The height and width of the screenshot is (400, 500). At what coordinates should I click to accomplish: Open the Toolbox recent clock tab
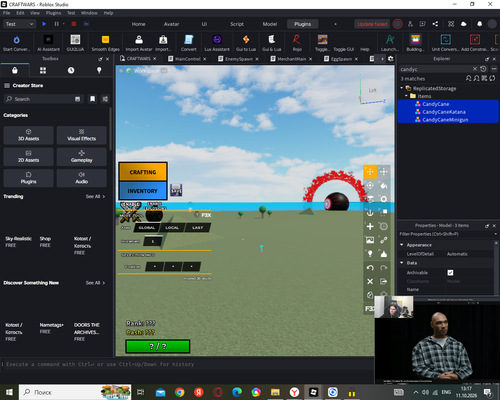[71, 70]
